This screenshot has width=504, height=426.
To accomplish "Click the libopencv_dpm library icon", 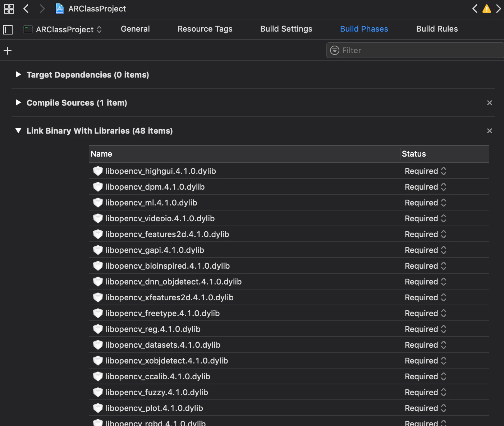I will tap(98, 187).
